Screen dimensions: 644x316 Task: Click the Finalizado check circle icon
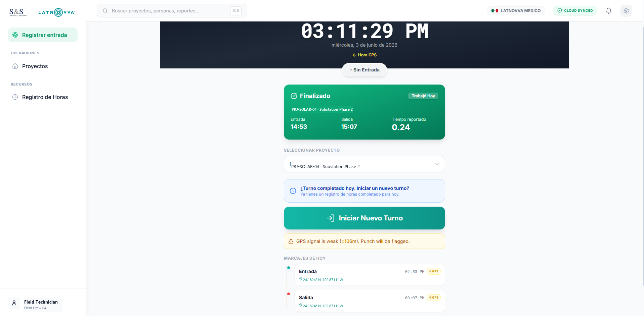(x=294, y=96)
